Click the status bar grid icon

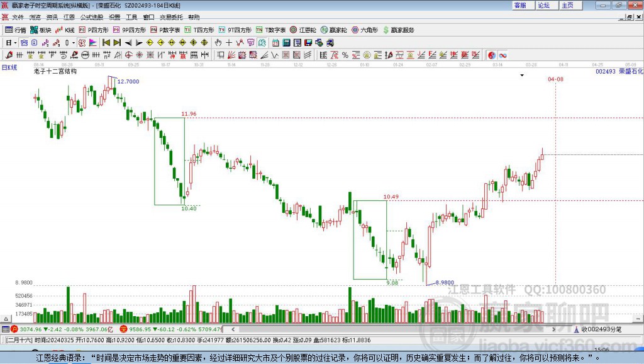5,329
